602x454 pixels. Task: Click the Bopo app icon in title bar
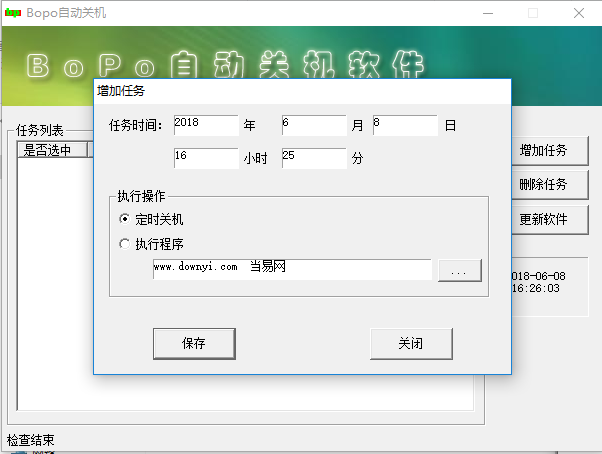(x=12, y=13)
